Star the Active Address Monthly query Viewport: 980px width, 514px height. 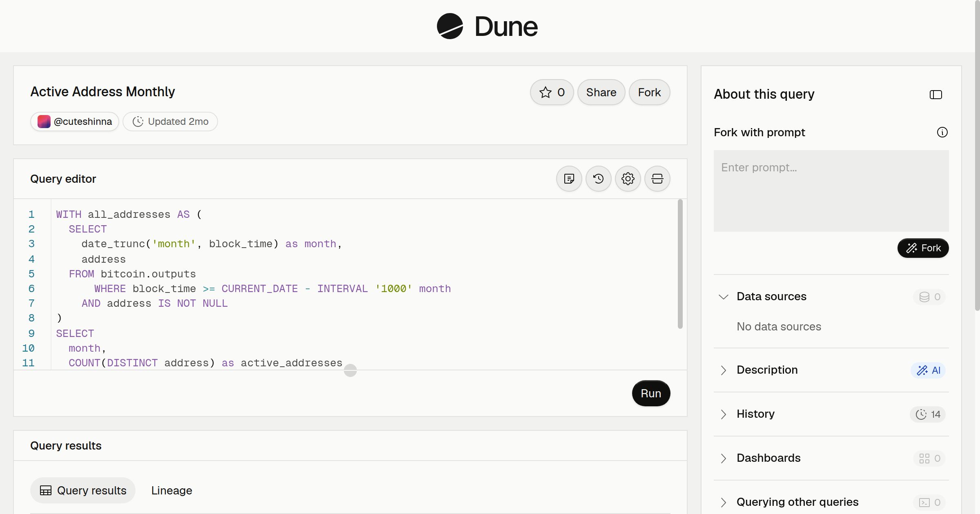[552, 92]
